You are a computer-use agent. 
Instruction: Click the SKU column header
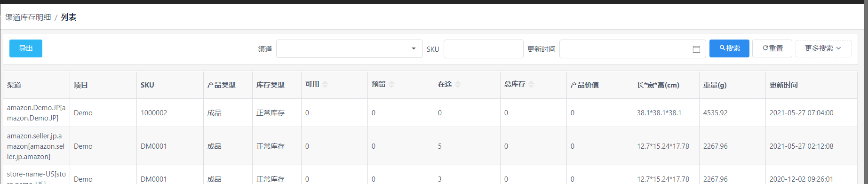[170, 85]
